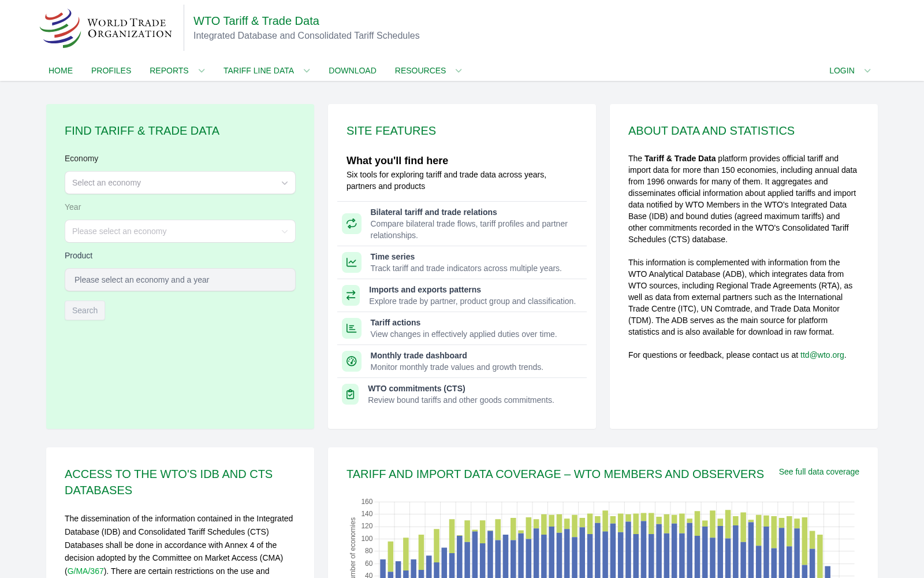Click the World Trade Organization logo
Image resolution: width=924 pixels, height=578 pixels.
(106, 28)
